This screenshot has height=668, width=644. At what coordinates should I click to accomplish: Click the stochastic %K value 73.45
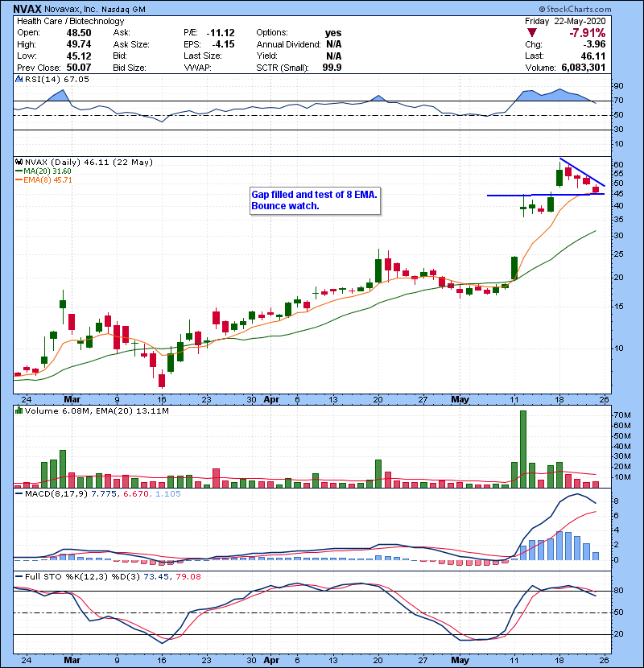click(x=155, y=576)
